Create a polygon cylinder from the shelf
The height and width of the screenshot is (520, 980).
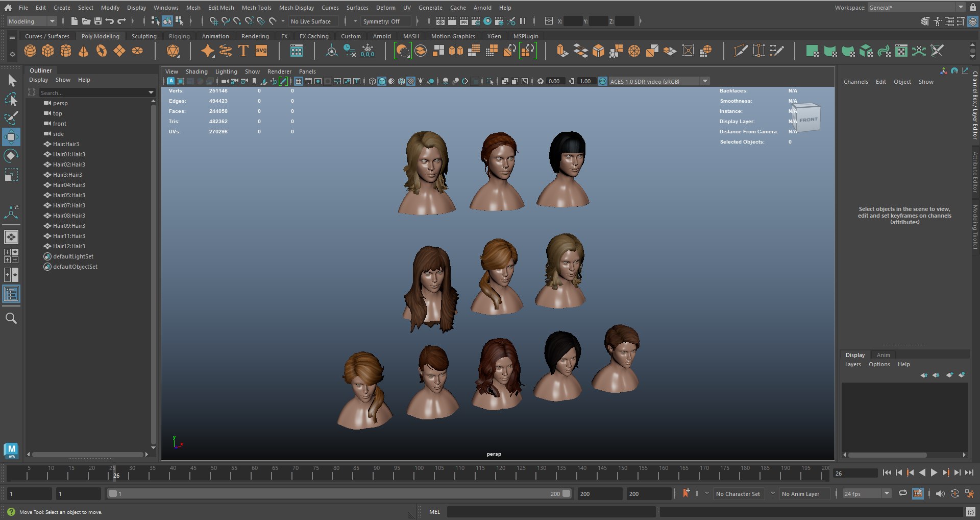pos(66,51)
